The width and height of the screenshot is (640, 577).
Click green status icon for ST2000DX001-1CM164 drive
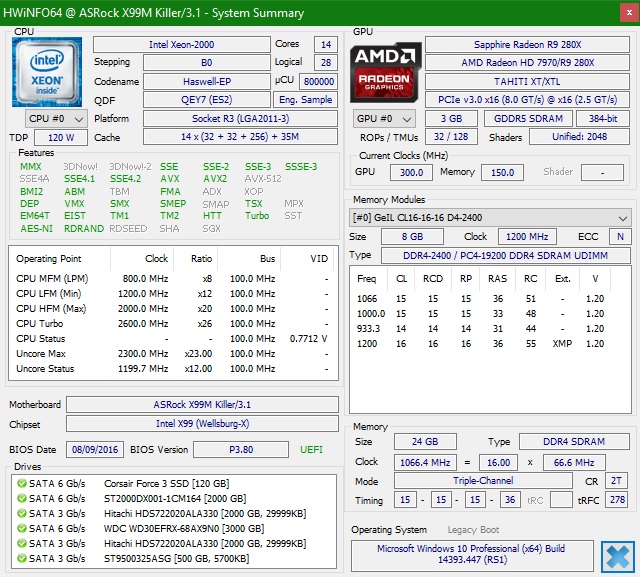point(21,498)
